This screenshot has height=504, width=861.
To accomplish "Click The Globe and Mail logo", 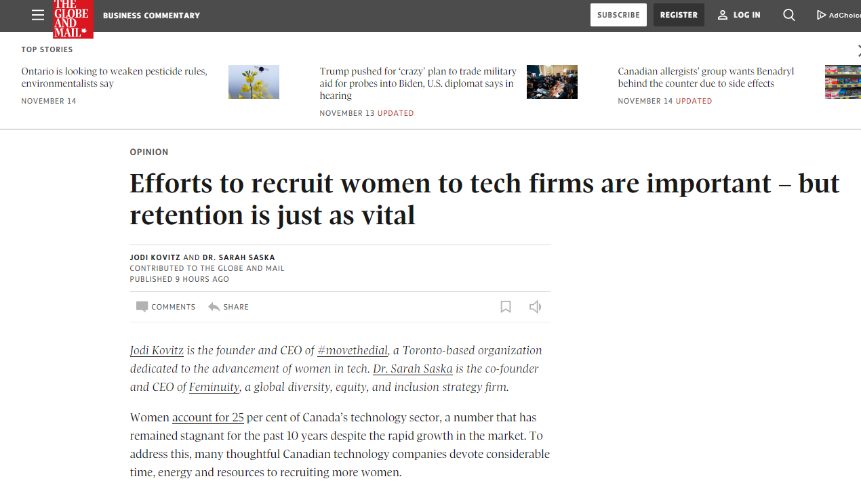I will 75,19.
